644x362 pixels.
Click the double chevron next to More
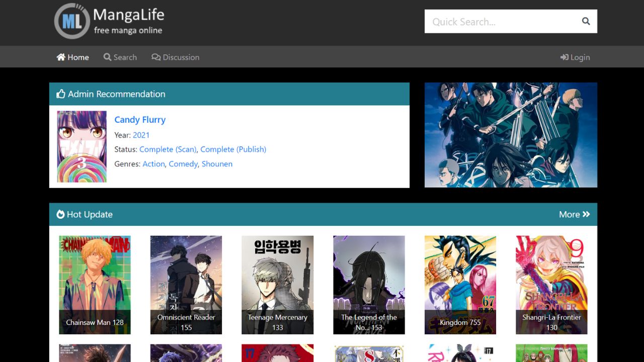(x=586, y=214)
